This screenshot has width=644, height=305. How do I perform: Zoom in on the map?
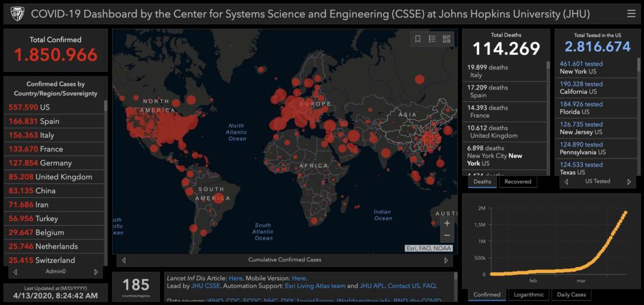coord(447,223)
